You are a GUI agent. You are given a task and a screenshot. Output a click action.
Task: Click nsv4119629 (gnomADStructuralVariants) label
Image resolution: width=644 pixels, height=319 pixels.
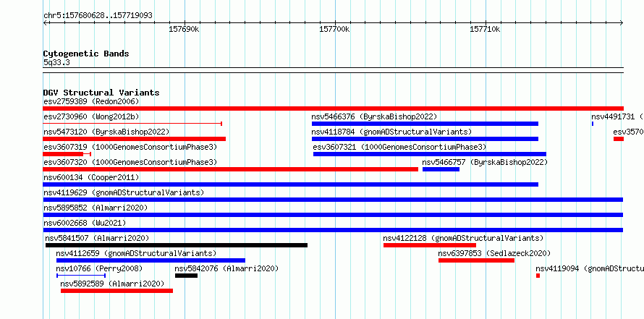click(124, 192)
